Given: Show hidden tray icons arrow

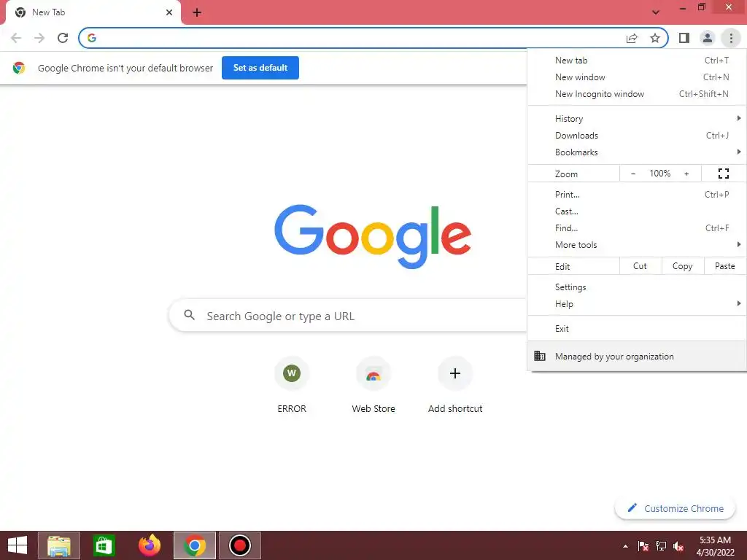Looking at the screenshot, I should (x=625, y=546).
